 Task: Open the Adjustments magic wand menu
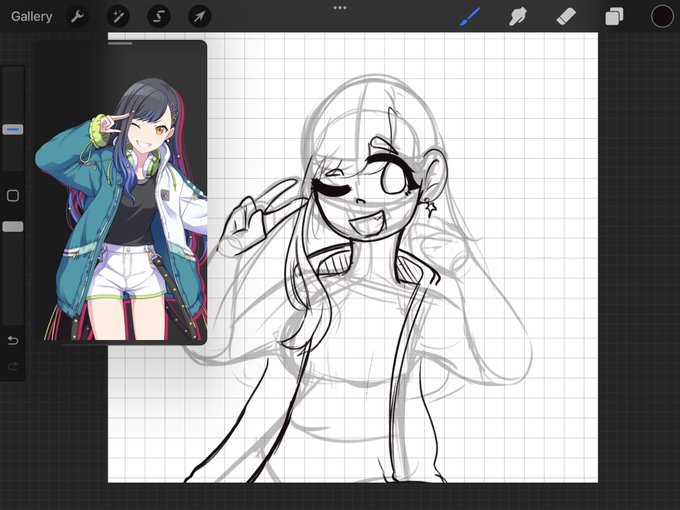(x=118, y=16)
